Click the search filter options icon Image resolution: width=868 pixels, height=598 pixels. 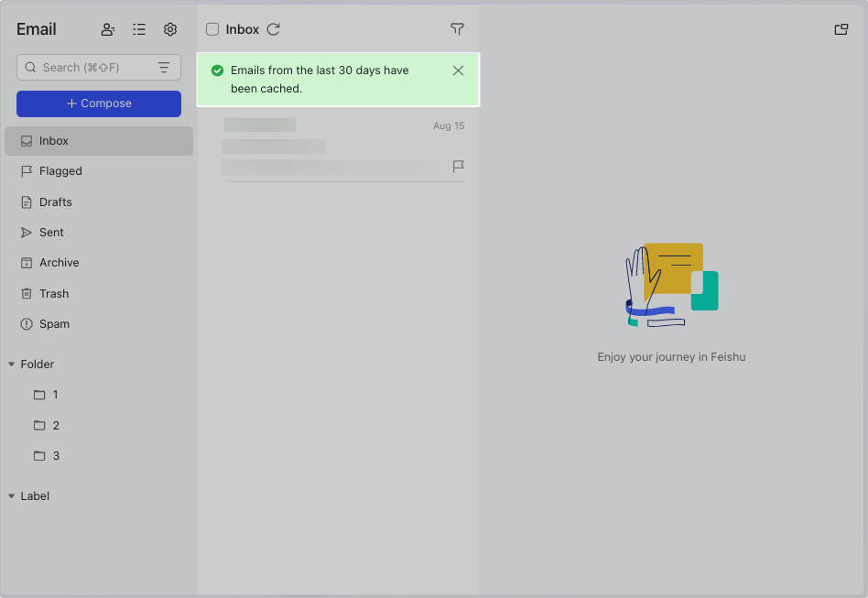tap(164, 68)
